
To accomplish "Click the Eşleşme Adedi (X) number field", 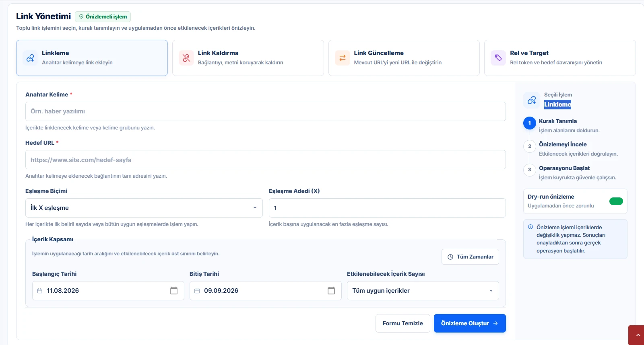I will pos(387,208).
